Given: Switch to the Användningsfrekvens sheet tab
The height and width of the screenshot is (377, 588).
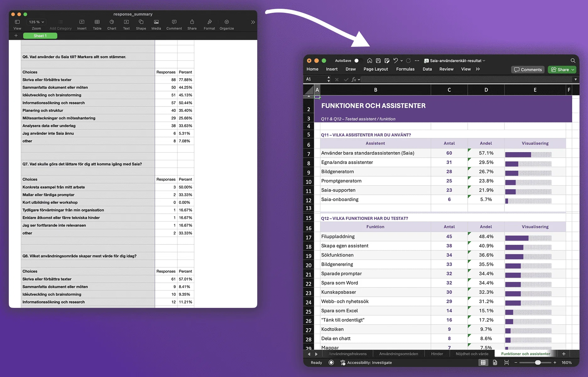Looking at the screenshot, I should point(347,354).
